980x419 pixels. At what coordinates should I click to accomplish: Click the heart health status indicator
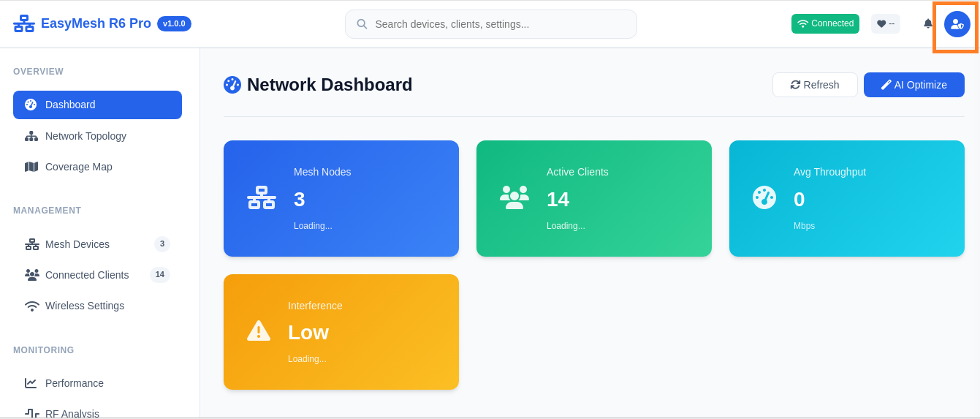pyautogui.click(x=886, y=23)
